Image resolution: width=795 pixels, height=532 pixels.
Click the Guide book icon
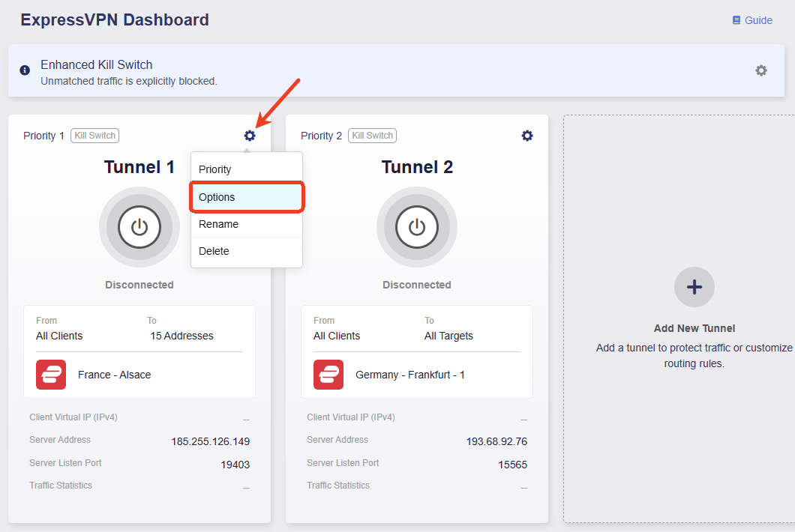tap(736, 20)
